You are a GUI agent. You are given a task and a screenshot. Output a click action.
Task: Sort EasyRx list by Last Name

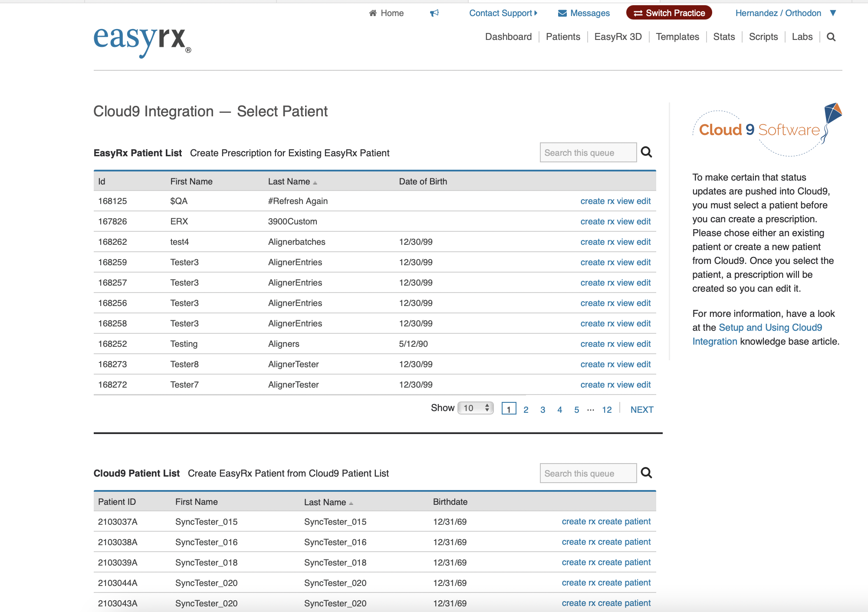pos(293,181)
